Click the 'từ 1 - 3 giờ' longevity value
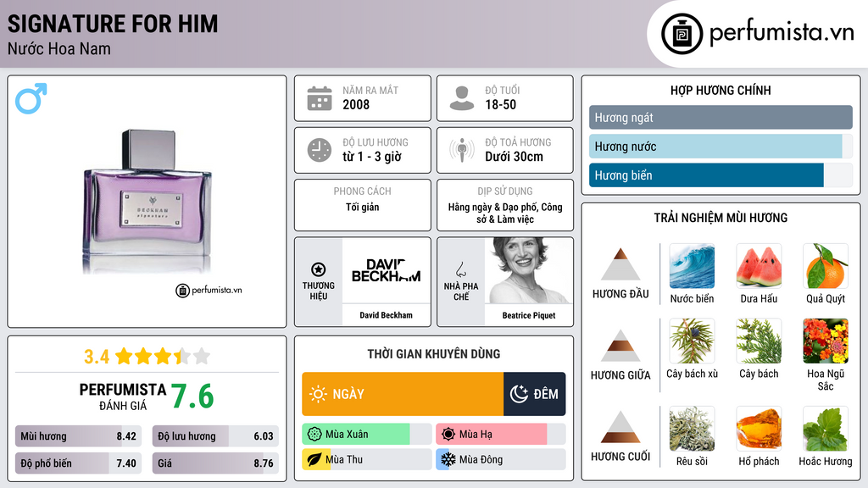Viewport: 868px width, 488px height. pos(372,157)
